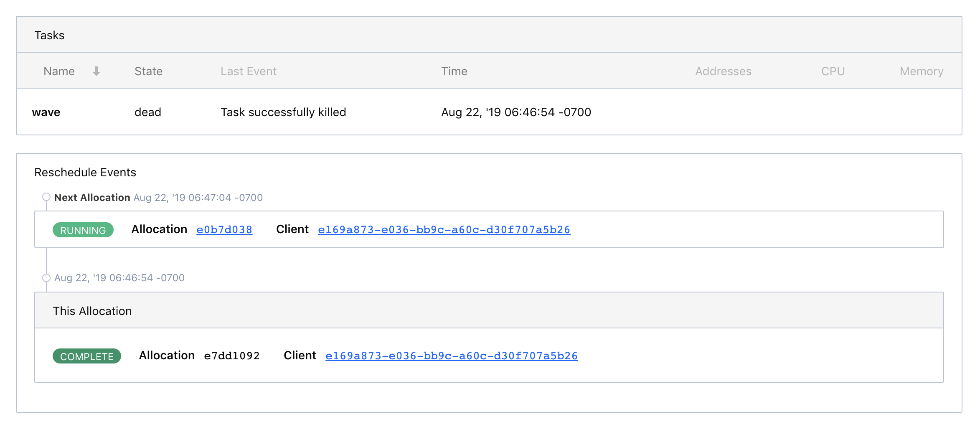Sort tasks by the Time column

coord(454,71)
